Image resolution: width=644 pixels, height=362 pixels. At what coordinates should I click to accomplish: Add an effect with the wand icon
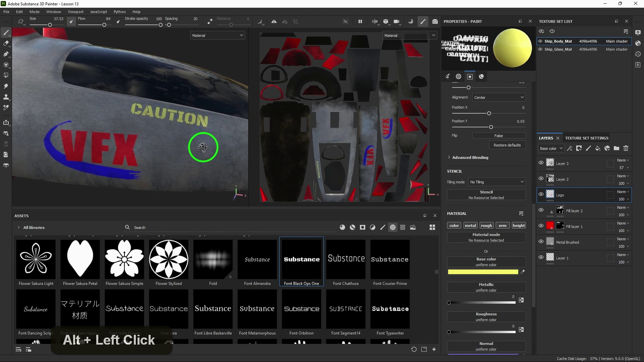570,148
